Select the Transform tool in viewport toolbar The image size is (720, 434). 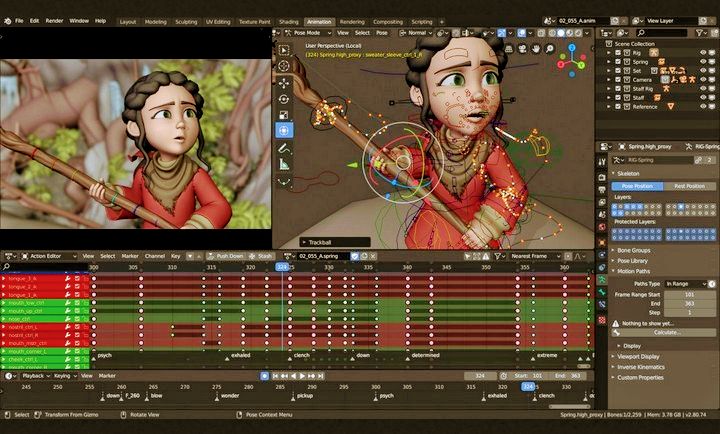[284, 131]
